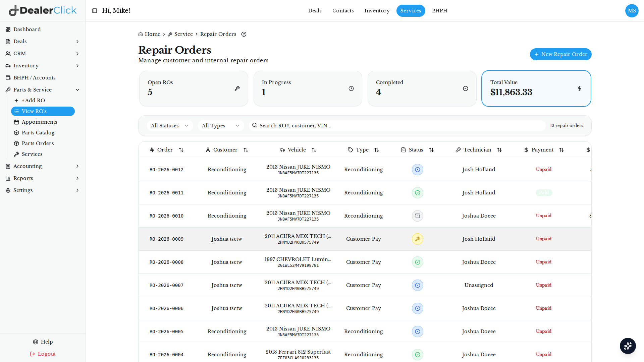Click Unpaid badge for RO-2026-0012
The height and width of the screenshot is (362, 644).
(544, 170)
